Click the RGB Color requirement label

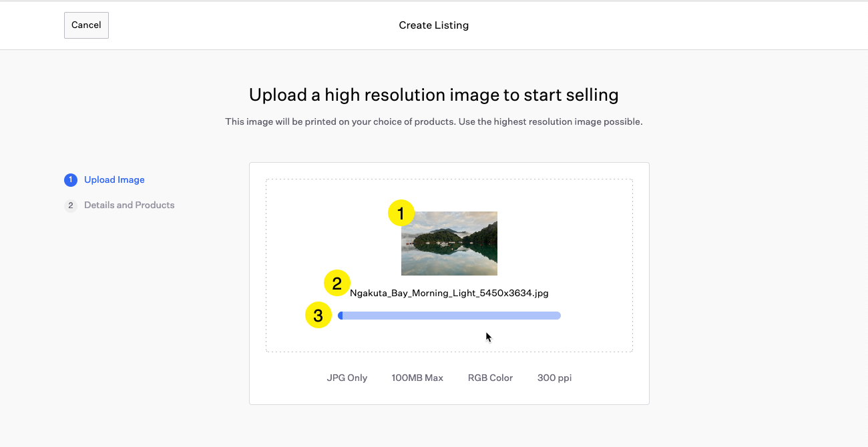tap(490, 378)
